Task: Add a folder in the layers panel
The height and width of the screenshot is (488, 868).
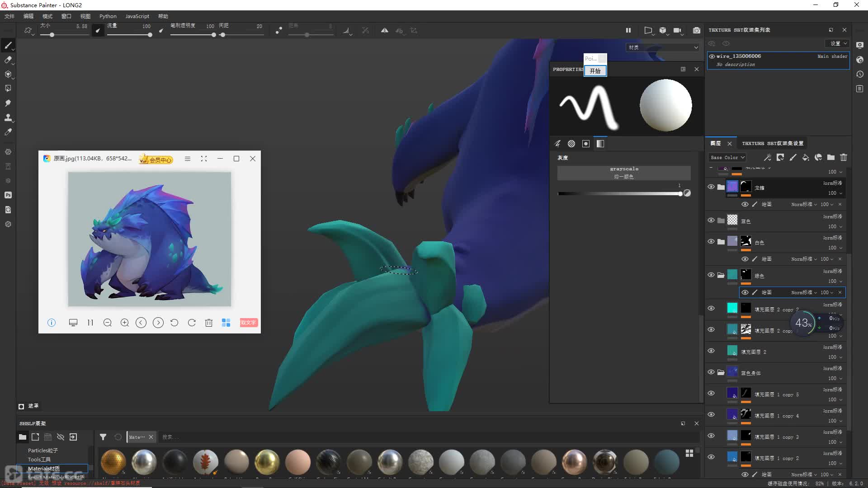Action: (831, 157)
